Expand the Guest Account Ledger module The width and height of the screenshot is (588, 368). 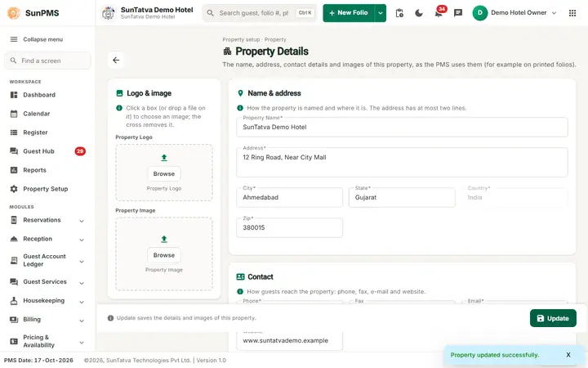pos(82,262)
